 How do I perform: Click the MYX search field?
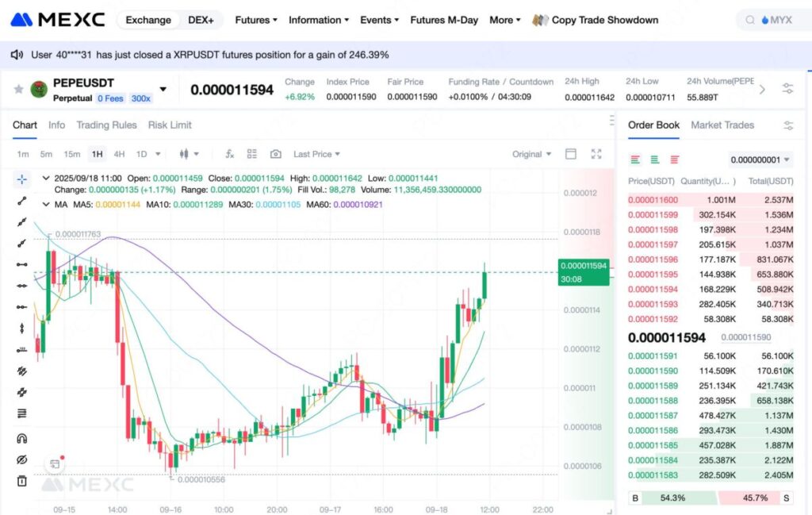coord(775,20)
